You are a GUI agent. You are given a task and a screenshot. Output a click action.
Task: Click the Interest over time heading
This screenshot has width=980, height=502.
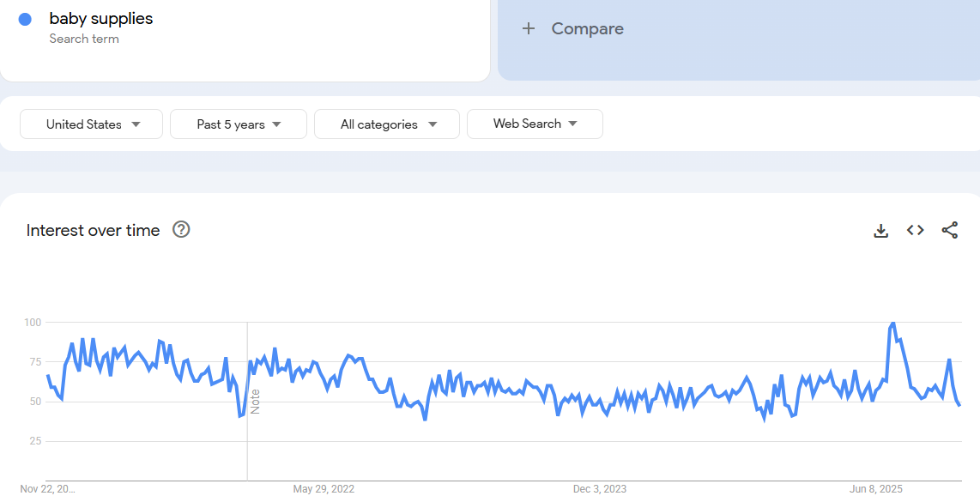point(91,230)
